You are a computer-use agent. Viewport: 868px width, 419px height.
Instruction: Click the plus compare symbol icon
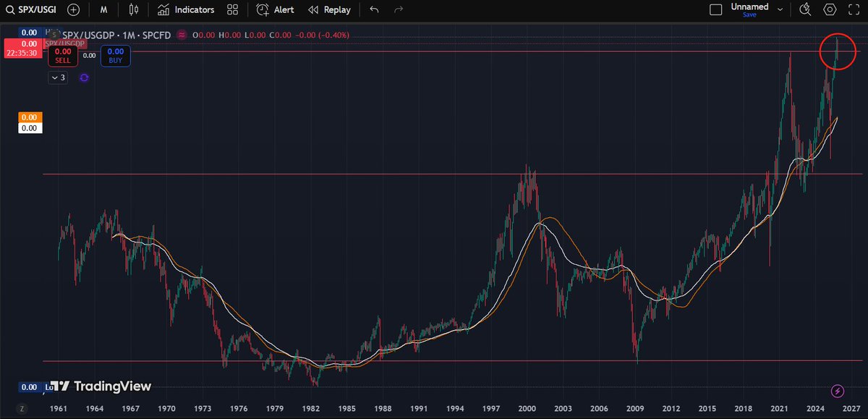[x=74, y=10]
